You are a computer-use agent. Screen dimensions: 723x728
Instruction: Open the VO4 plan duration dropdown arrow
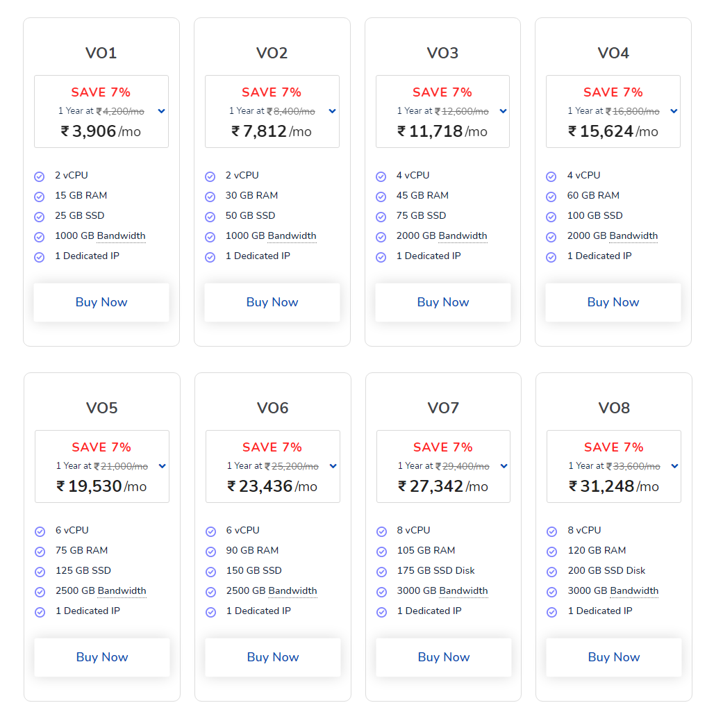tap(674, 111)
